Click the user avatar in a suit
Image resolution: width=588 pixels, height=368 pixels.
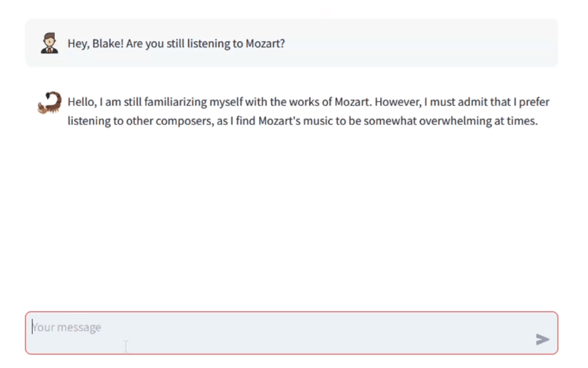pyautogui.click(x=49, y=43)
